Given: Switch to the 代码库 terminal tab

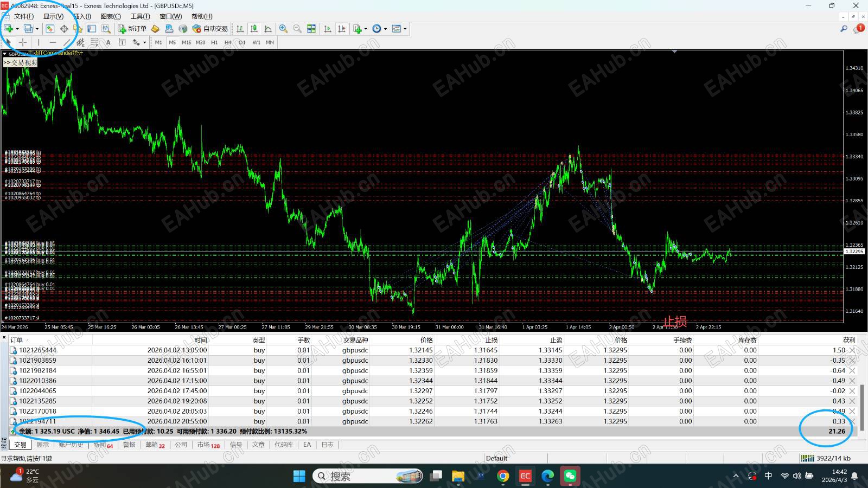Looking at the screenshot, I should point(283,445).
